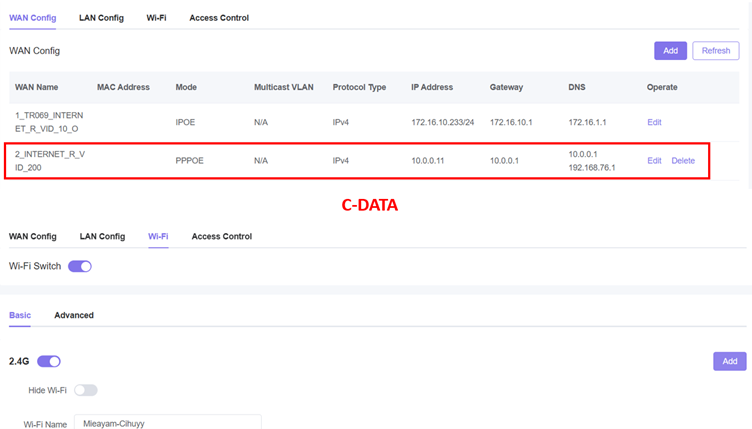Switch to the Wi-Fi tab above the WAN table
Viewport: 752px width, 429px height.
156,18
